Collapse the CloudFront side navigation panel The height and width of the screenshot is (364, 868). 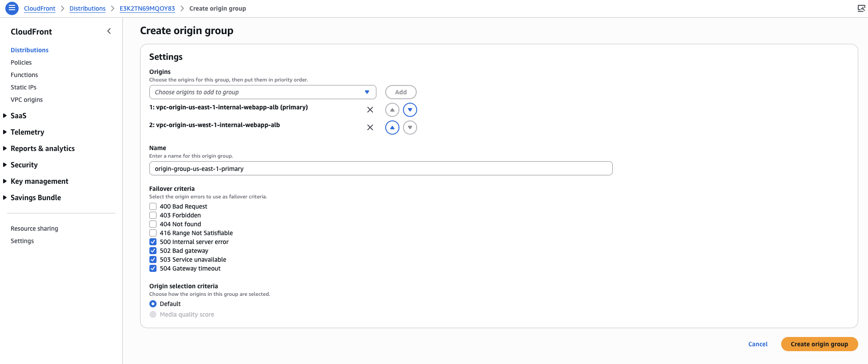109,31
